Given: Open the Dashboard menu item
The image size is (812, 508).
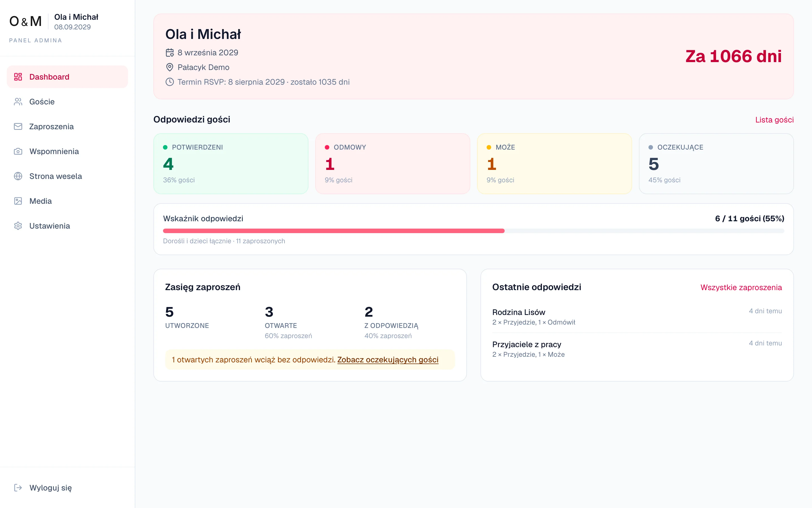Looking at the screenshot, I should pyautogui.click(x=67, y=77).
